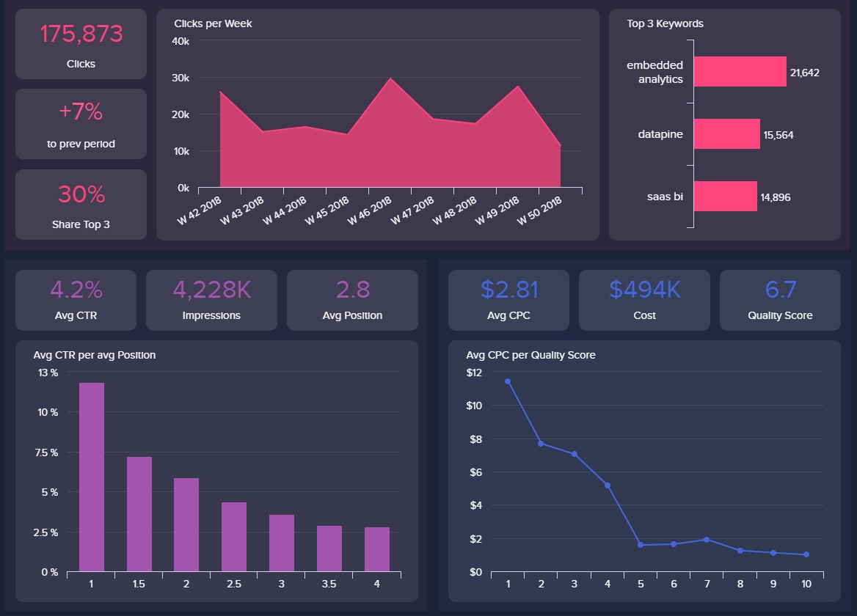
Task: Open the 30% Share Top 3 card
Action: [x=81, y=205]
